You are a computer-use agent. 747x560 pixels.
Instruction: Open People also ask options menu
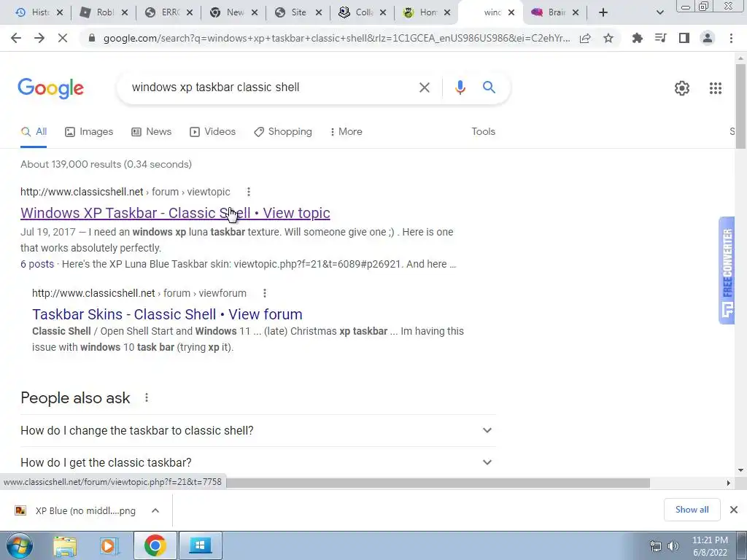tap(146, 397)
